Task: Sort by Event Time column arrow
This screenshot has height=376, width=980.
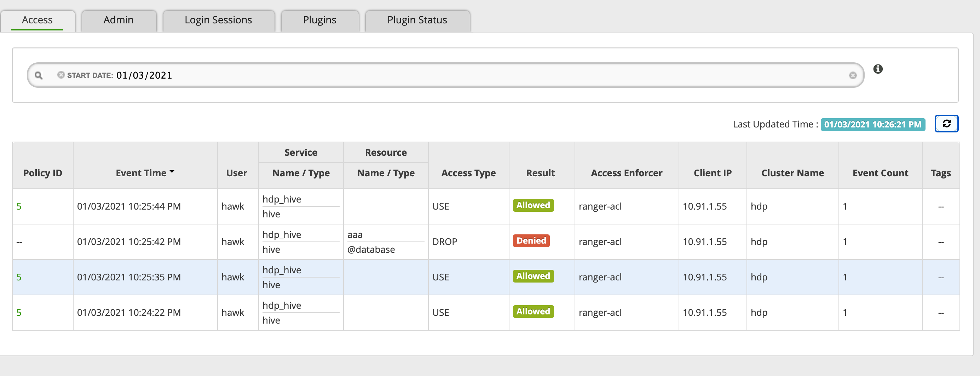Action: click(172, 172)
